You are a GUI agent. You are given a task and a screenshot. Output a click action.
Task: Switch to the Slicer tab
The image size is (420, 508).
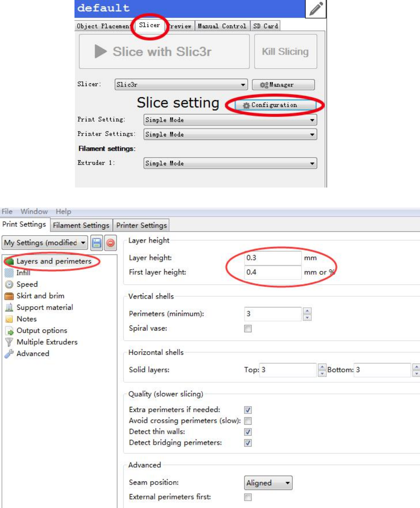(150, 25)
